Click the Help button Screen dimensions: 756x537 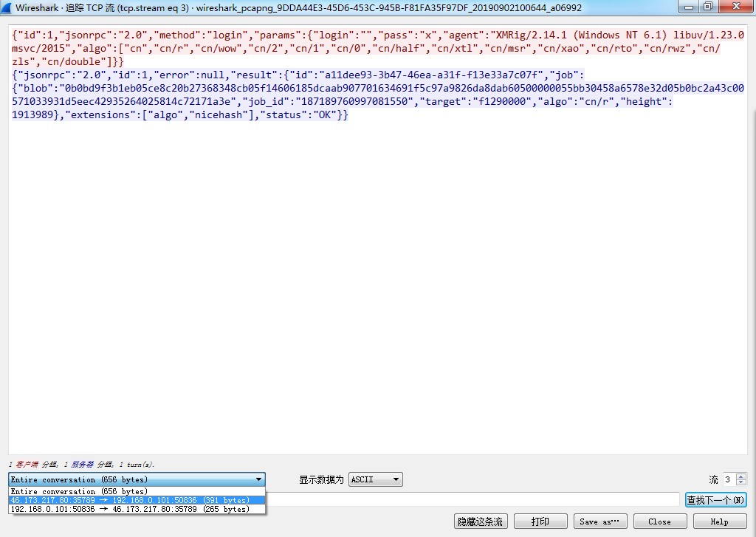(x=719, y=521)
